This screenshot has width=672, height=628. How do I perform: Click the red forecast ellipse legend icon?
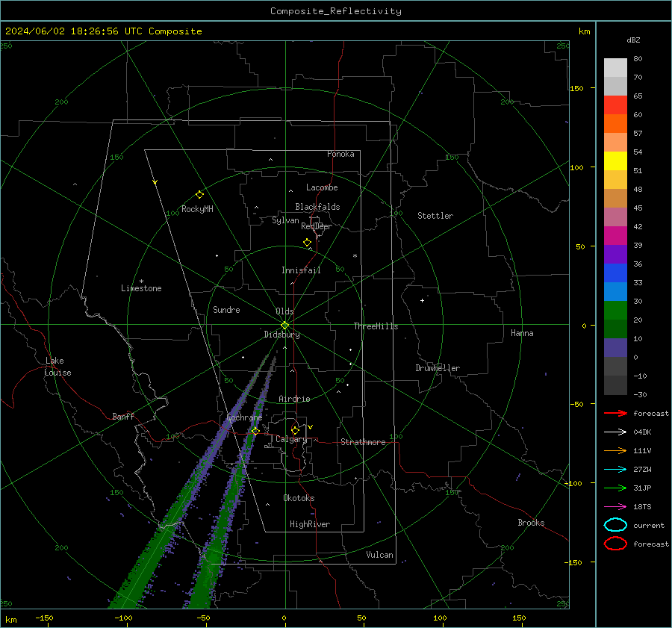click(615, 544)
